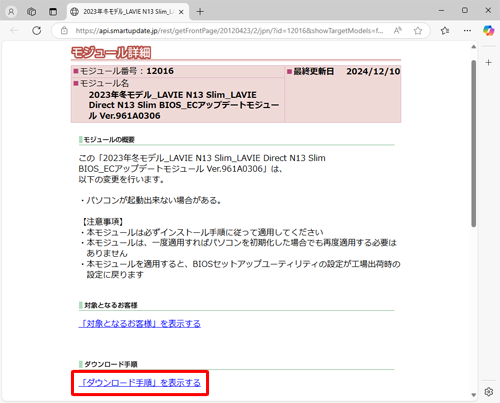Click the 【注意事項】 text
The height and width of the screenshot is (403, 500).
point(103,222)
